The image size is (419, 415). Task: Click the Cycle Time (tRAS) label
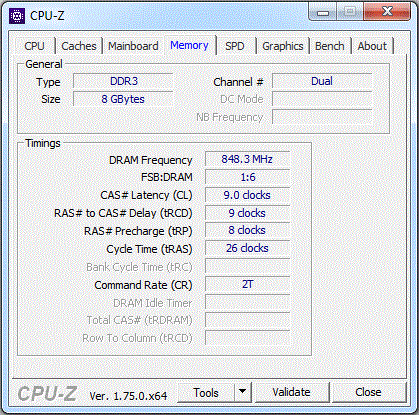pyautogui.click(x=149, y=249)
